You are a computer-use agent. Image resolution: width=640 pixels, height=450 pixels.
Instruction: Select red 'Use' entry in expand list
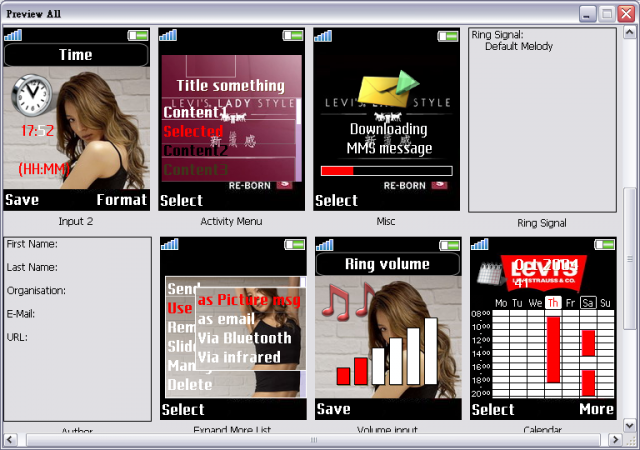(x=180, y=308)
